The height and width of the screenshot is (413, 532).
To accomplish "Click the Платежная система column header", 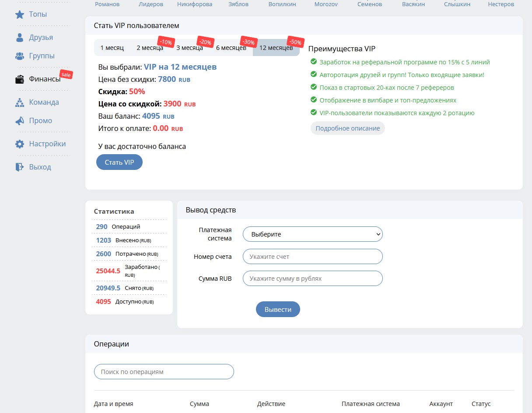I will [x=371, y=404].
